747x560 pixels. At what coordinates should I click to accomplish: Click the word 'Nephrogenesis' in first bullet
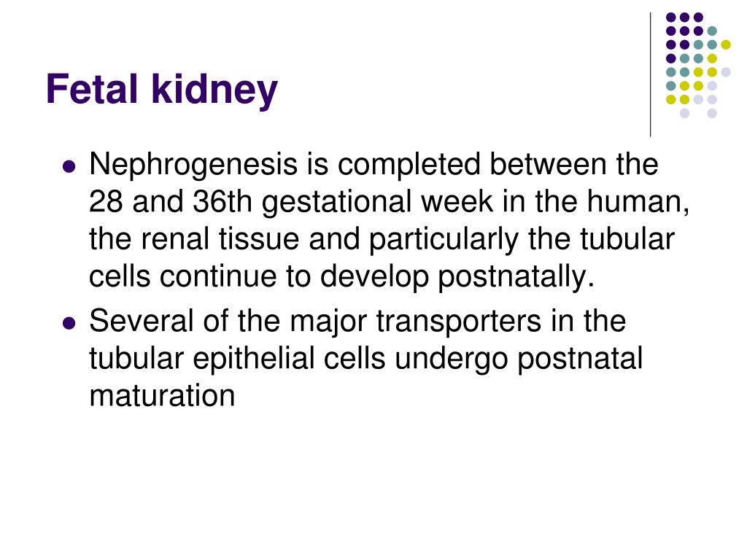193,166
